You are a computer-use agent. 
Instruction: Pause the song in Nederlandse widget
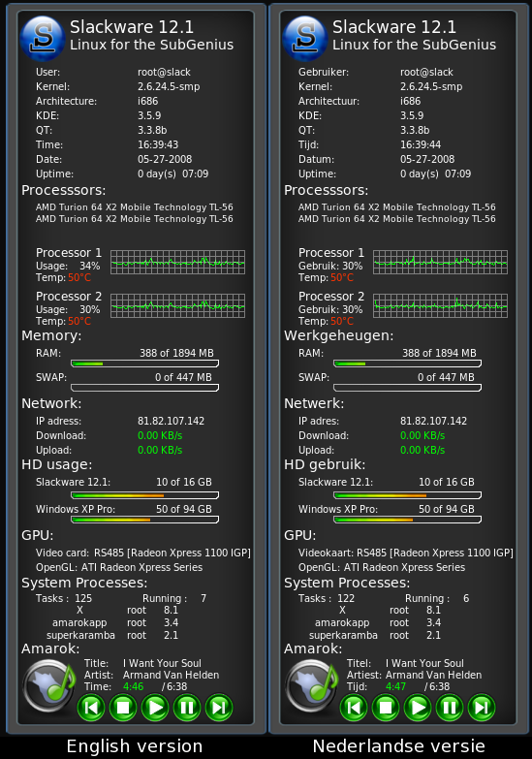(x=450, y=708)
